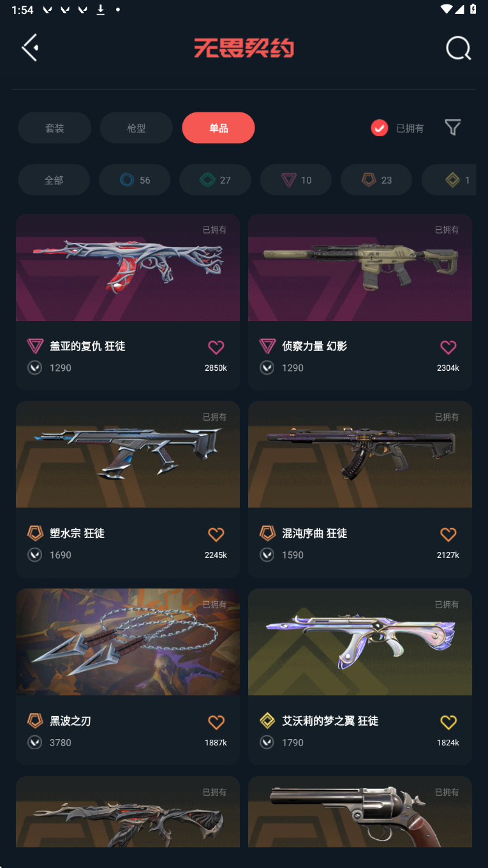This screenshot has width=488, height=868.
Task: Open search with magnifier icon
Action: [x=458, y=48]
